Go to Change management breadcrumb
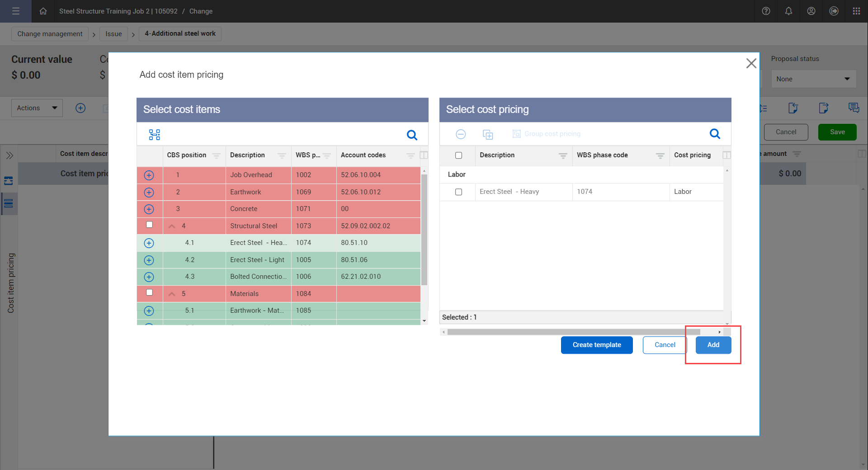 (x=50, y=34)
